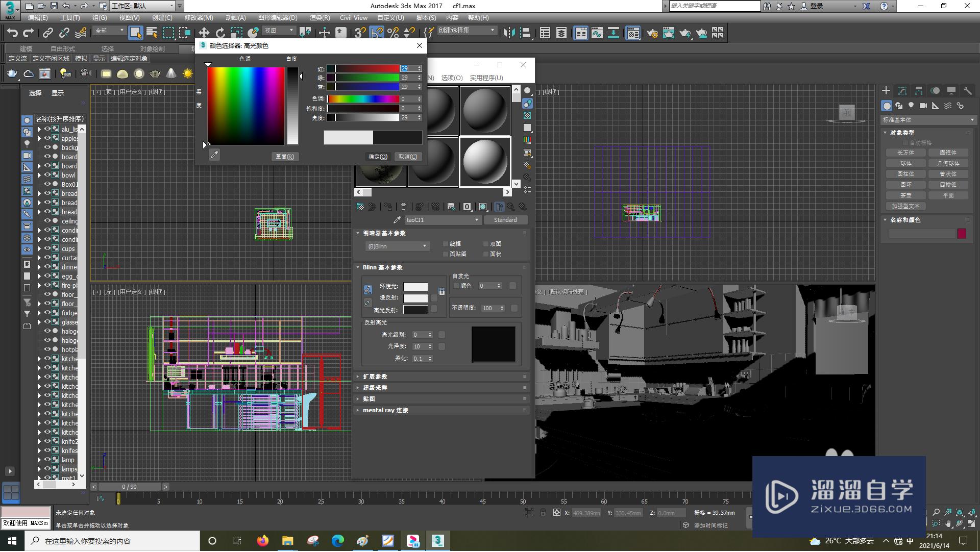Click 重置 (Reset) button in color picker

click(284, 157)
